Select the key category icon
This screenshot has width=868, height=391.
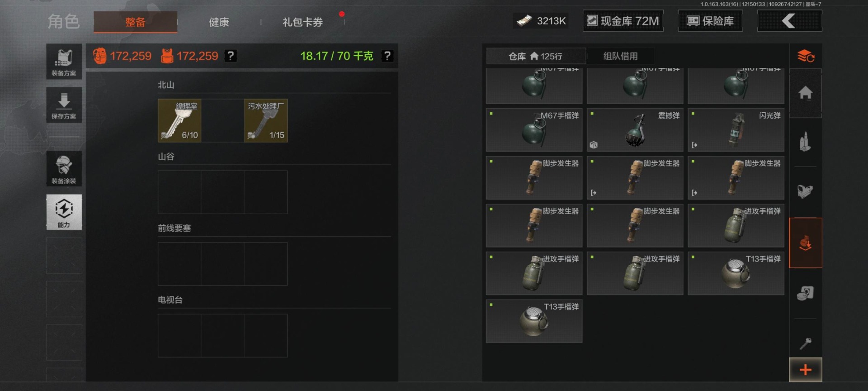pyautogui.click(x=806, y=343)
